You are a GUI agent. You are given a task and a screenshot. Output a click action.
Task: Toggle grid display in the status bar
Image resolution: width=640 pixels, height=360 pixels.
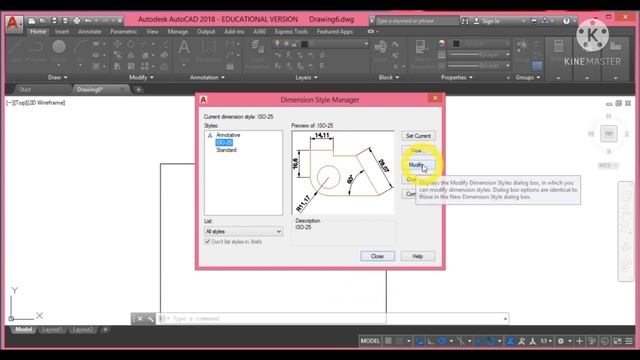(x=388, y=341)
